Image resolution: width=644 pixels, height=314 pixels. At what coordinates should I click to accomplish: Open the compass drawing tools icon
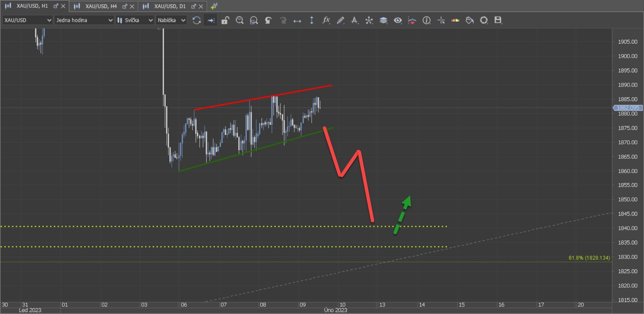(x=355, y=20)
